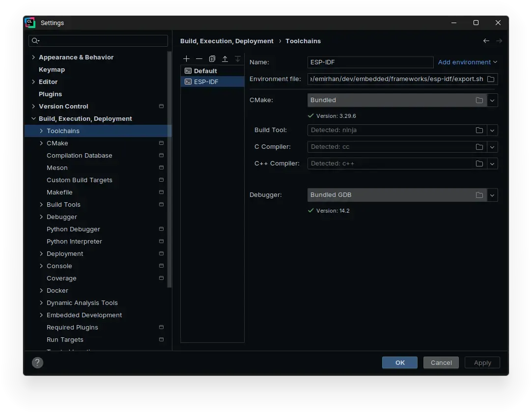The image size is (532, 413).
Task: Click project-level icon beside Makefile
Action: (x=161, y=193)
